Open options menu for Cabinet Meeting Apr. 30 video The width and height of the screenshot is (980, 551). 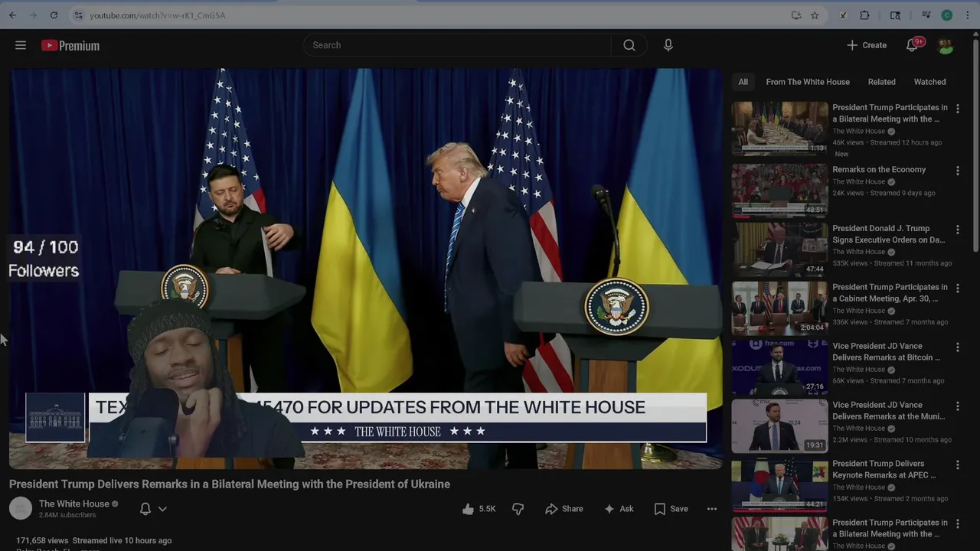click(957, 289)
